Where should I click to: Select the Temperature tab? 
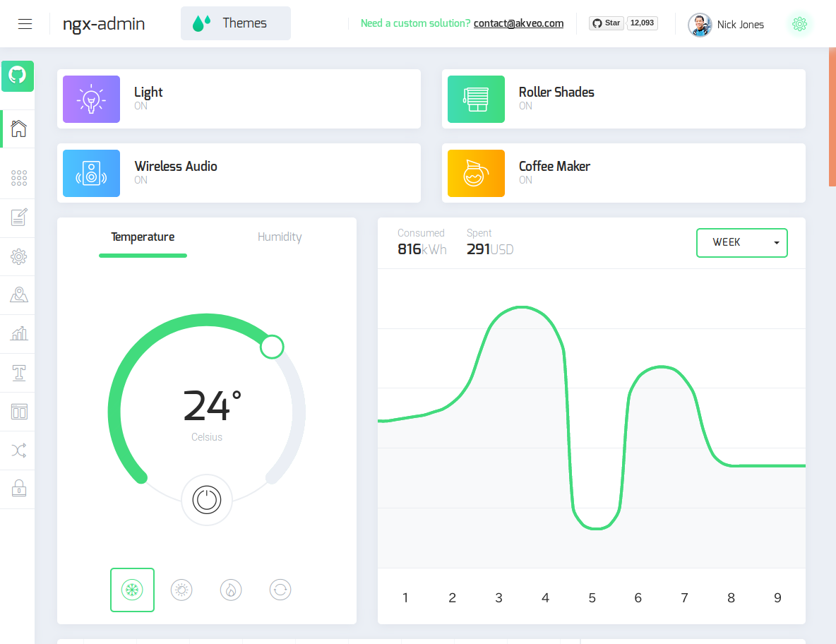(143, 237)
